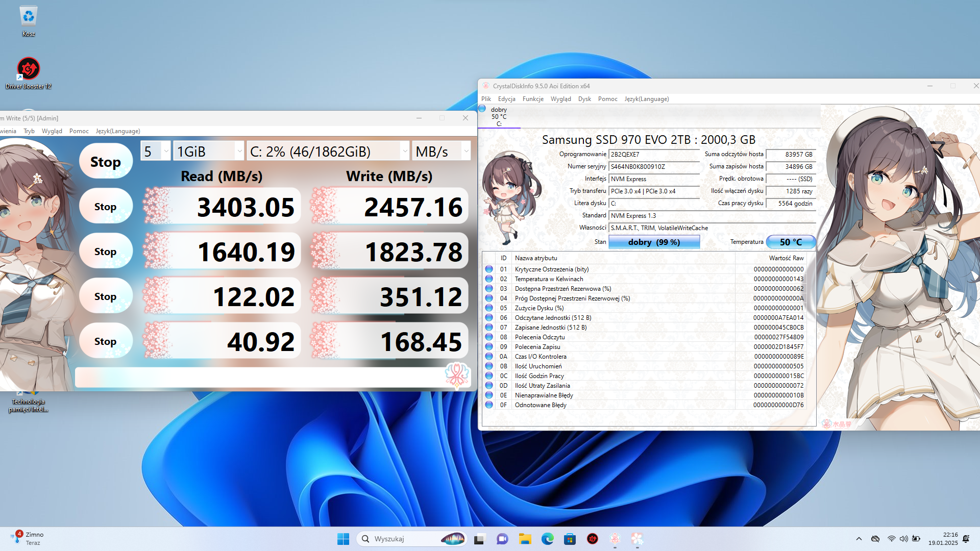Open Język(Language) menu in CrystalDiskInfo
The image size is (980, 551).
pyautogui.click(x=647, y=99)
